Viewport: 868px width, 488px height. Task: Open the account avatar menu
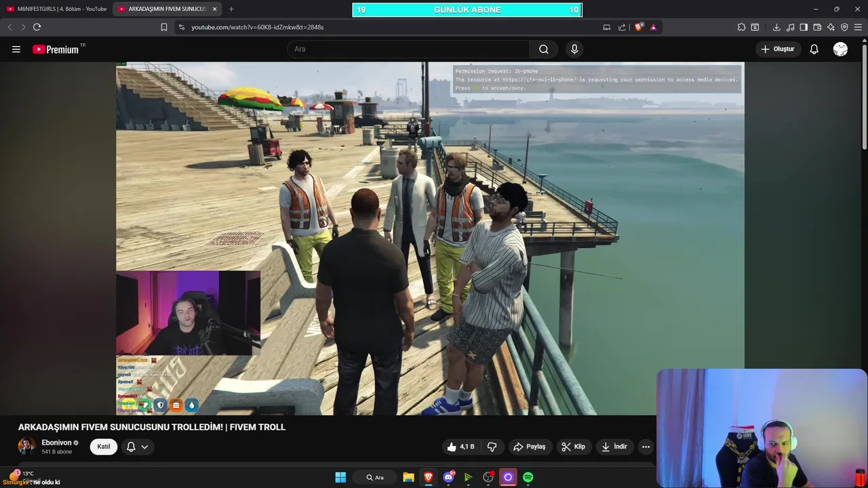point(840,49)
